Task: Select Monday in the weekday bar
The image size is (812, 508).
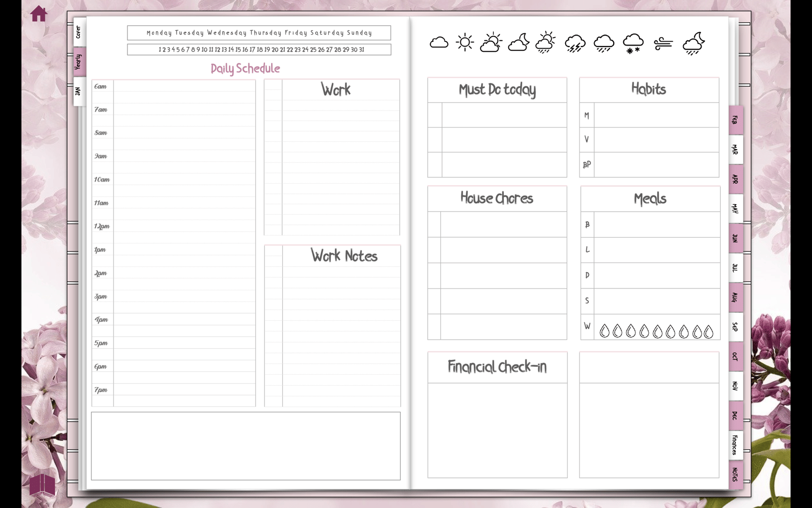Action: 159,33
